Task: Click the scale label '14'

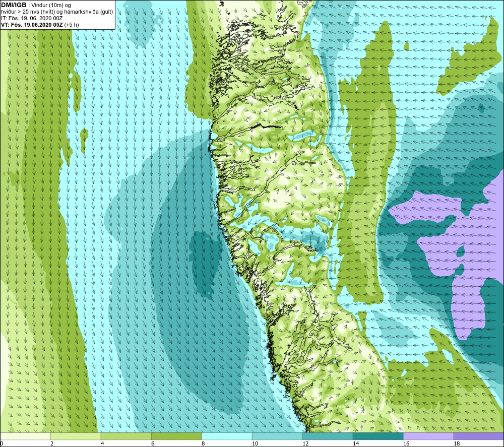Action: coord(356,444)
